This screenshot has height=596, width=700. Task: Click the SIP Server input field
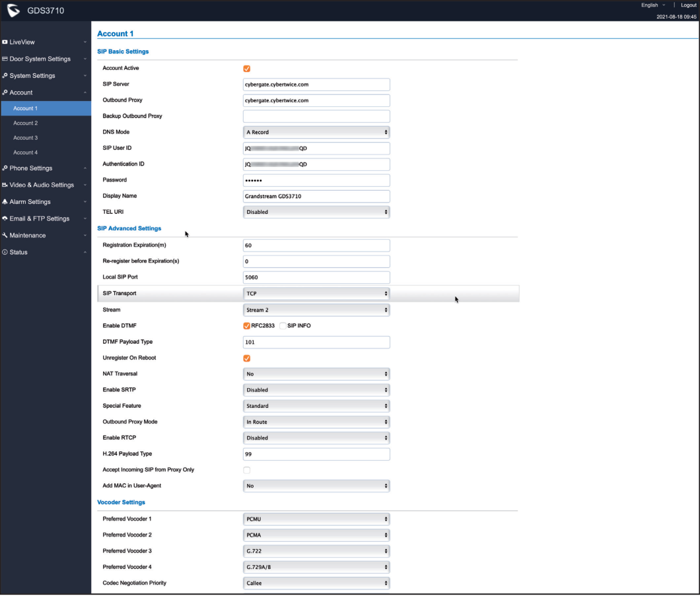[316, 84]
